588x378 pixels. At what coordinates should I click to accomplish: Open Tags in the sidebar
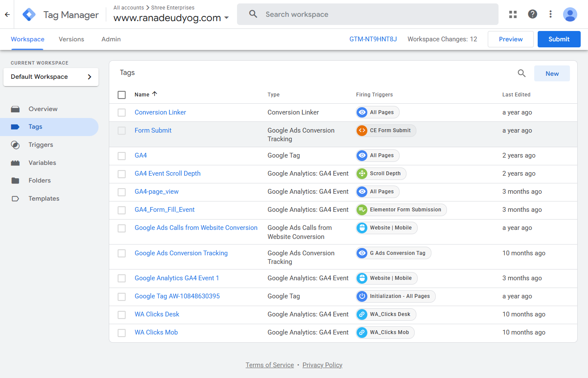pyautogui.click(x=49, y=127)
